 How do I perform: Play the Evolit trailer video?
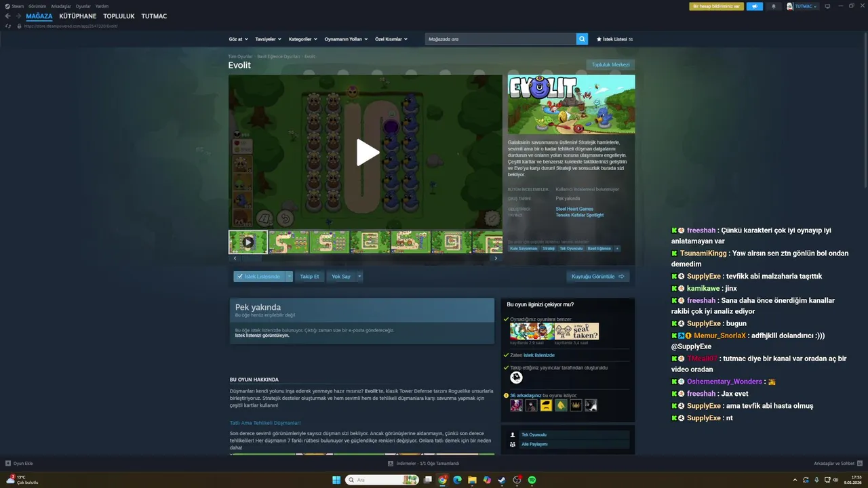pos(367,152)
